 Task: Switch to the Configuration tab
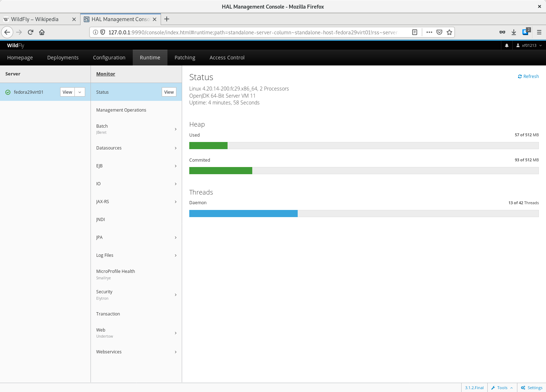[109, 58]
